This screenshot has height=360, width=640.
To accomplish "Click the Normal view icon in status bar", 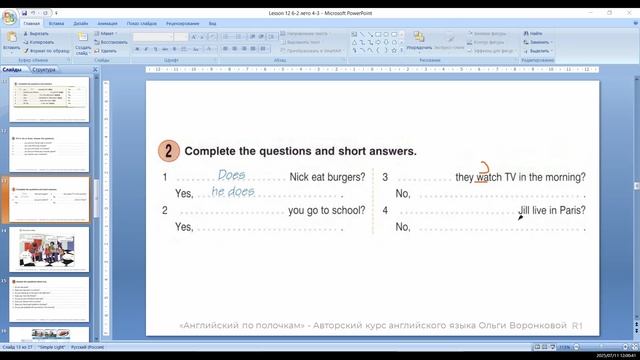I will (x=537, y=347).
